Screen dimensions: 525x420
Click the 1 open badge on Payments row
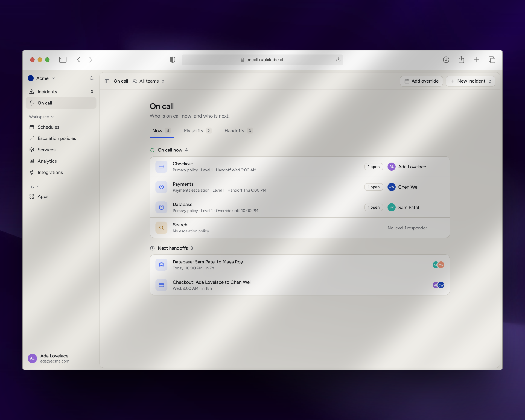tap(374, 187)
